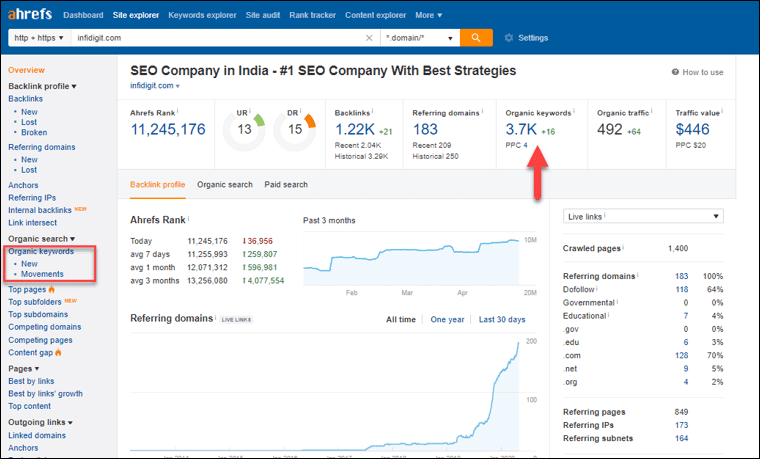Viewport: 760px width, 459px height.
Task: Switch to the Organic search tab
Action: (x=225, y=185)
